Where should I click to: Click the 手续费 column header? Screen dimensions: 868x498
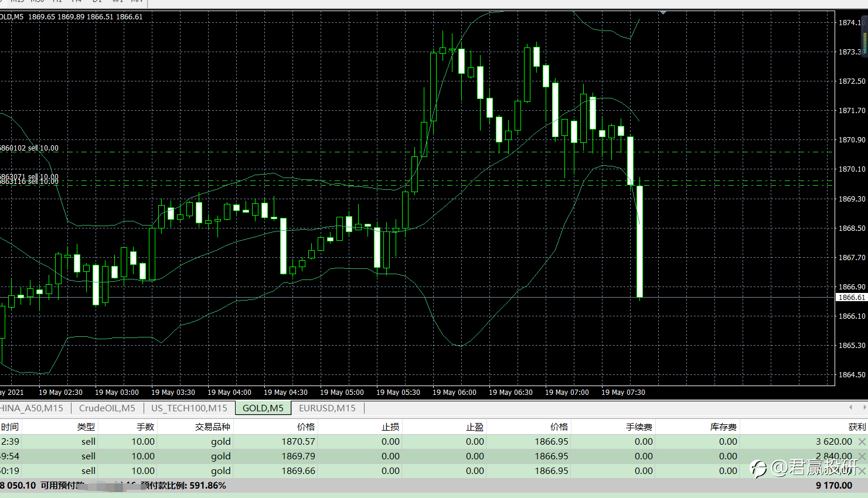tap(639, 427)
